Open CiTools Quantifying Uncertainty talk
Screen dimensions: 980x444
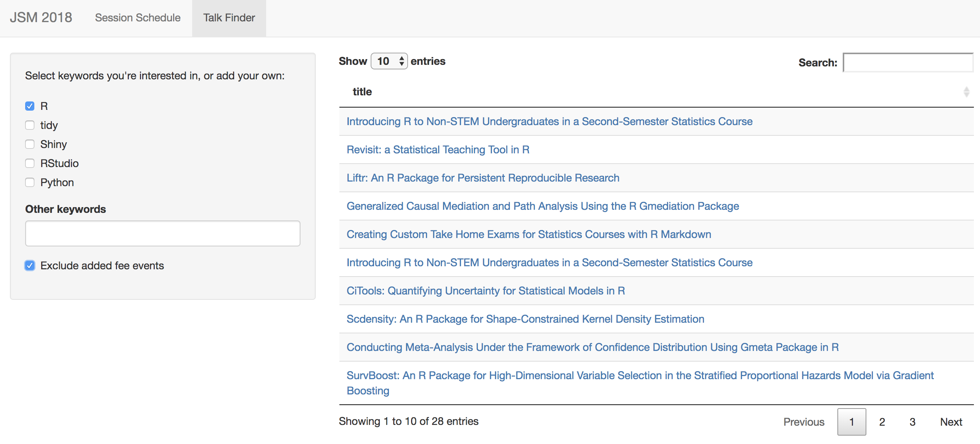tap(485, 291)
